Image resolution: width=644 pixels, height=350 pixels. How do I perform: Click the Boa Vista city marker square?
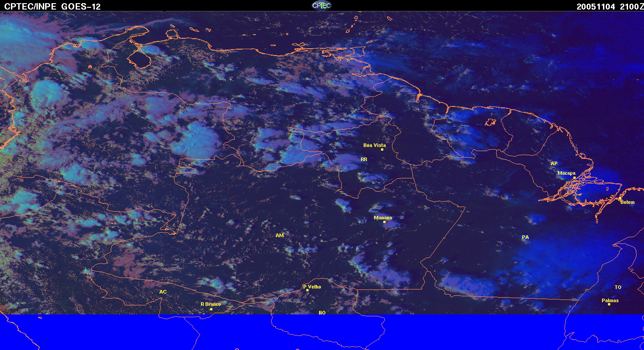point(382,150)
